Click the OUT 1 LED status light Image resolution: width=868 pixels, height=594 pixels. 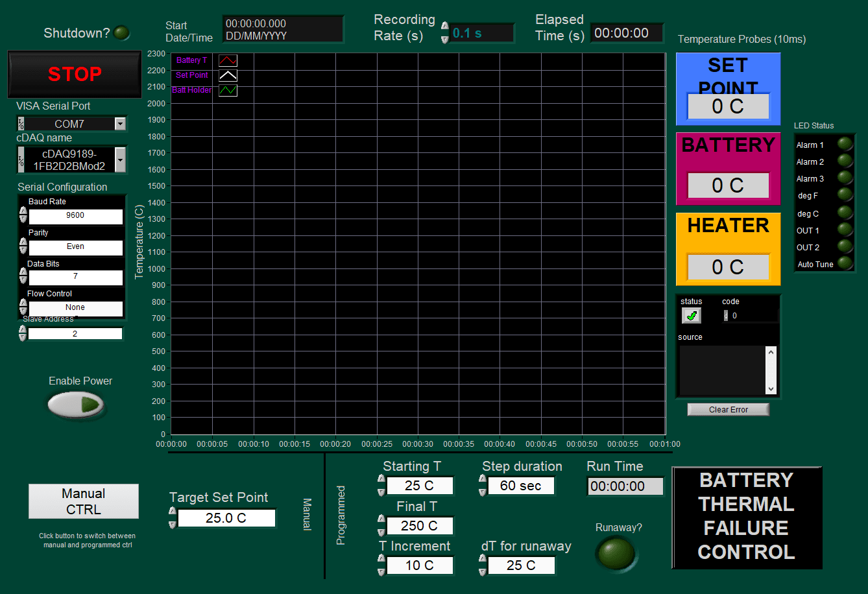click(845, 230)
